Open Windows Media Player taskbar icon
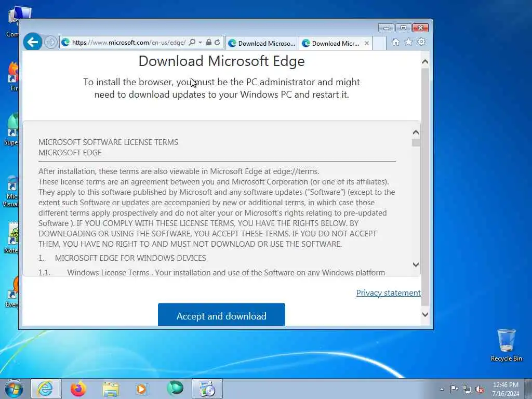The width and height of the screenshot is (532, 399). pyautogui.click(x=142, y=389)
